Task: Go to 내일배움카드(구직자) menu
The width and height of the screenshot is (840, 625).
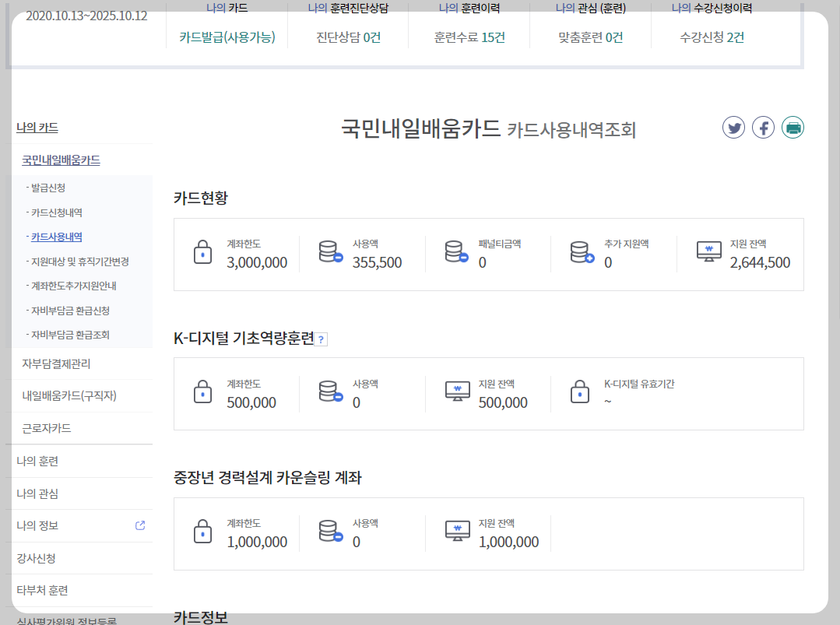Action: pyautogui.click(x=69, y=395)
